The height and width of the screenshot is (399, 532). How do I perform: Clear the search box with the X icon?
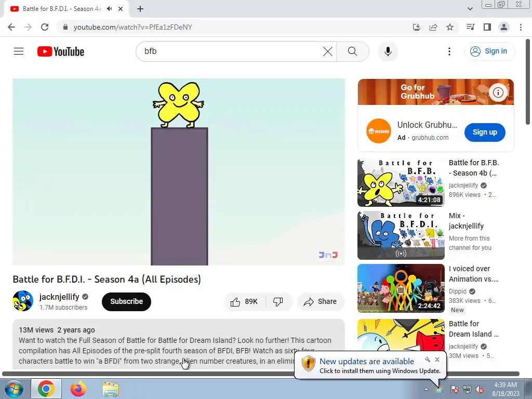(327, 51)
